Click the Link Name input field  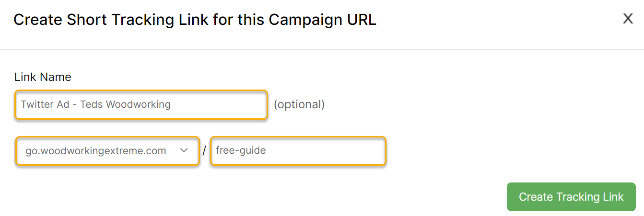(141, 104)
